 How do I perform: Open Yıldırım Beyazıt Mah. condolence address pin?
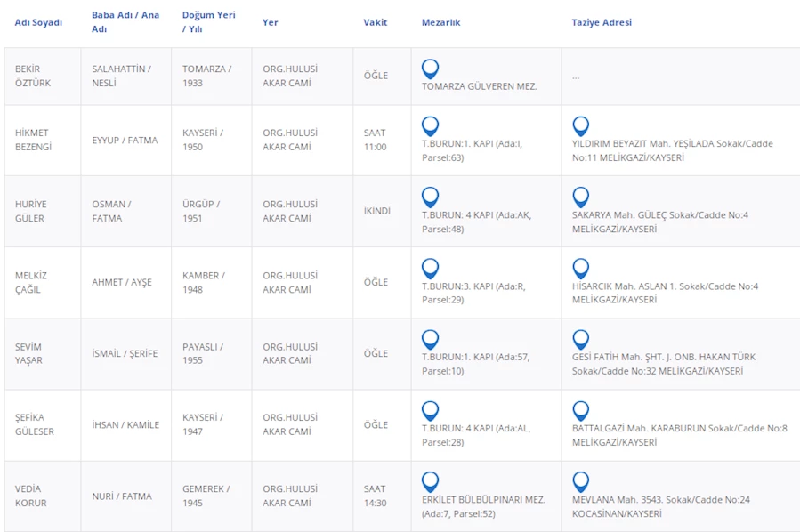pyautogui.click(x=580, y=125)
